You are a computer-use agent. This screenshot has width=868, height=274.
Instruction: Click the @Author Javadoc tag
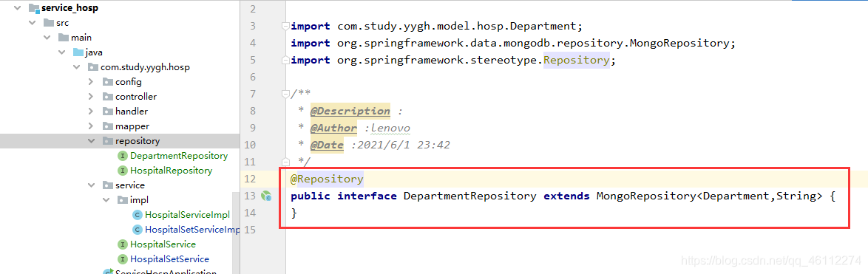[333, 129]
